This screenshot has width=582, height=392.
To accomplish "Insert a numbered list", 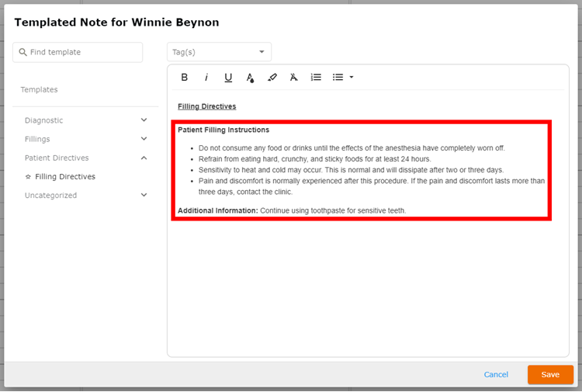I will [316, 77].
